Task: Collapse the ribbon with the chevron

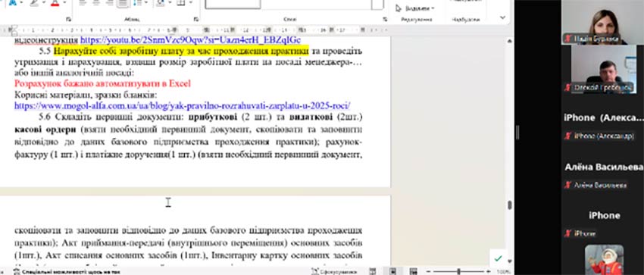Action: pyautogui.click(x=503, y=17)
